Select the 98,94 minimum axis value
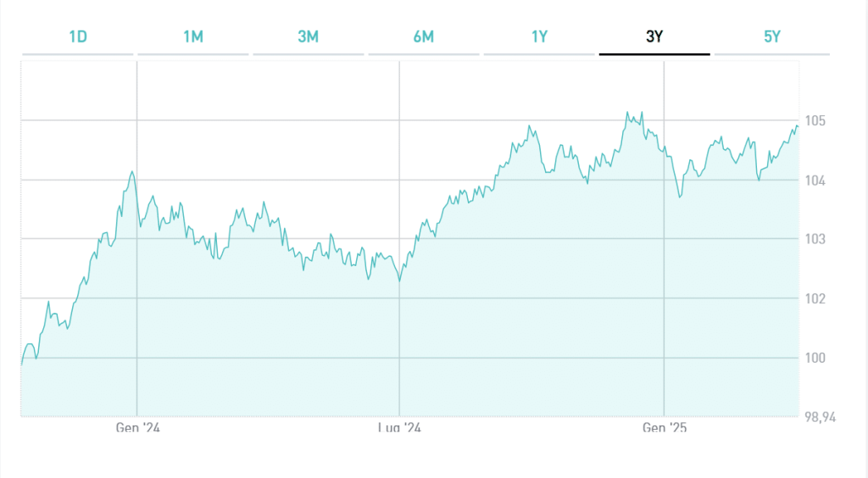Screen dimensions: 868x478 point(819,418)
